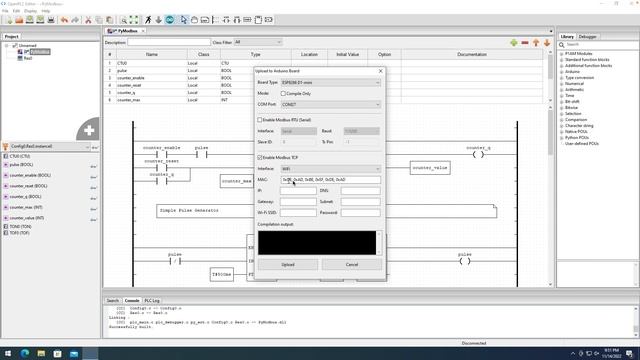Select the variable creation tool

coord(247,20)
